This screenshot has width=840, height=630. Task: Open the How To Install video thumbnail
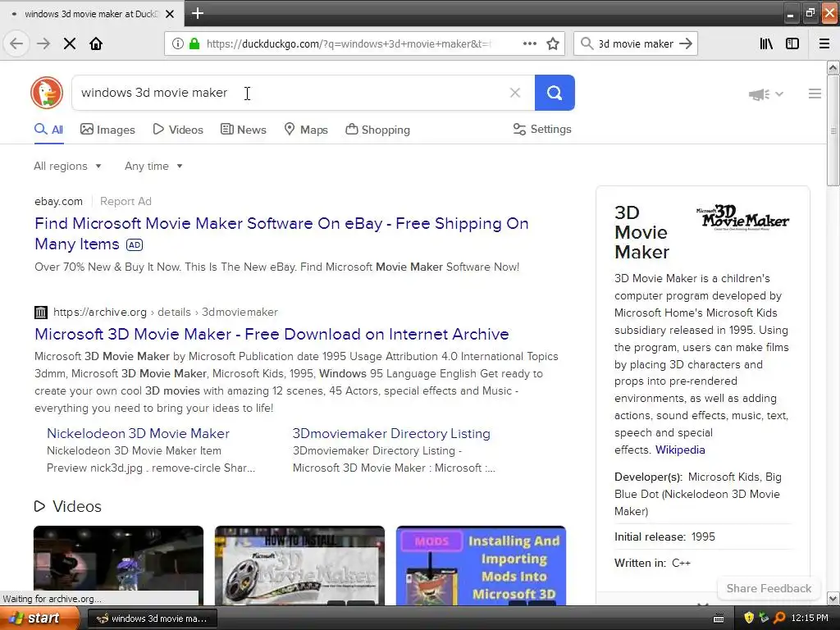[x=299, y=566]
